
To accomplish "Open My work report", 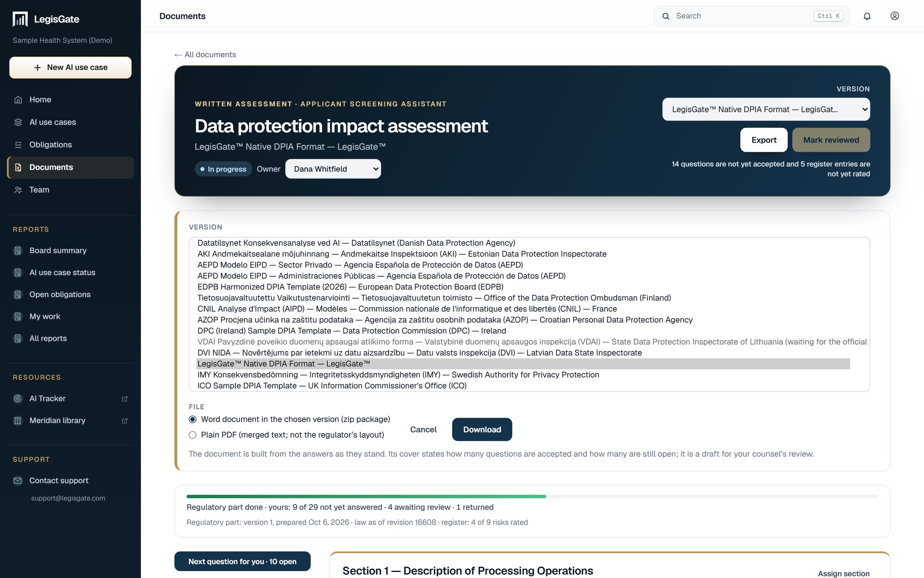I will point(70,317).
